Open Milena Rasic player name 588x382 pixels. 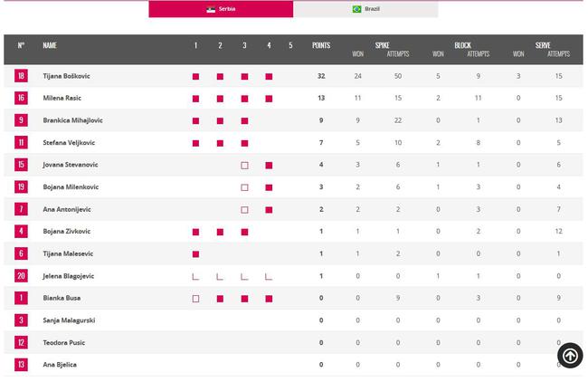pos(62,98)
